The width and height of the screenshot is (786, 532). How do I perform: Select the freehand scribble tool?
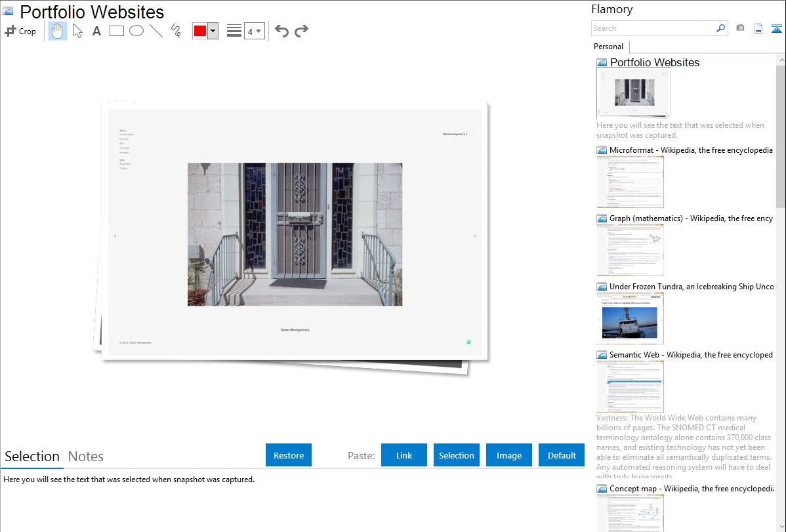point(176,31)
